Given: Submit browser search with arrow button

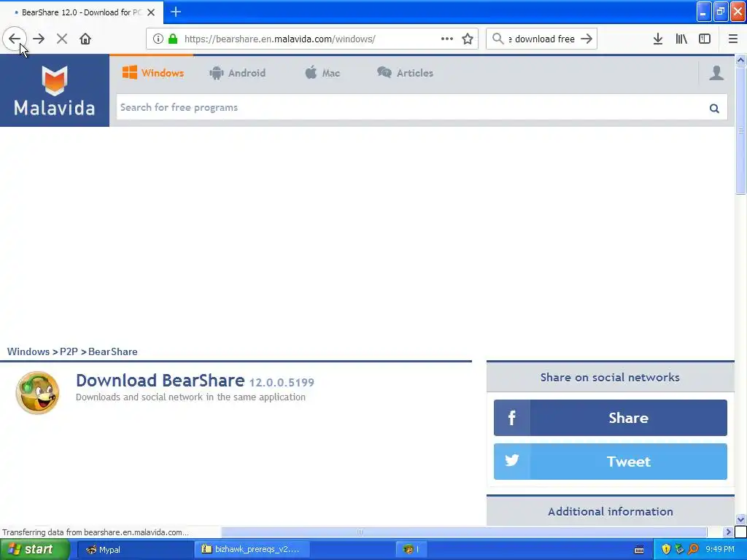Looking at the screenshot, I should pos(587,39).
